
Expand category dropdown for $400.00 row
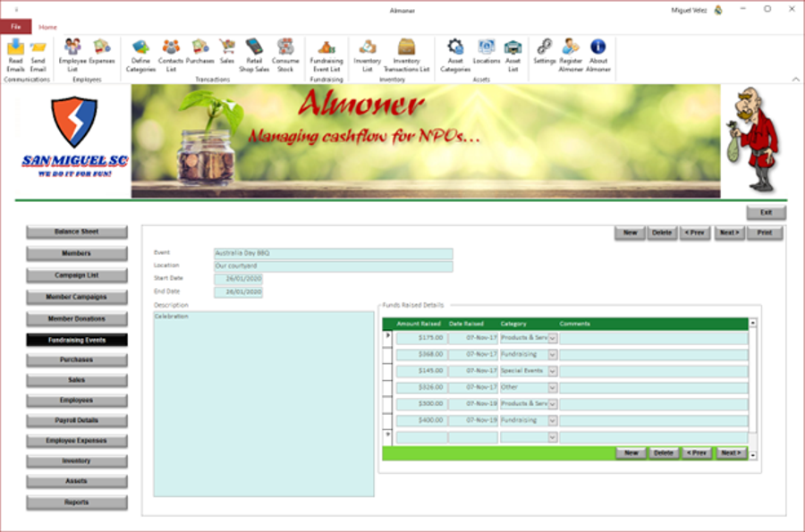point(553,420)
